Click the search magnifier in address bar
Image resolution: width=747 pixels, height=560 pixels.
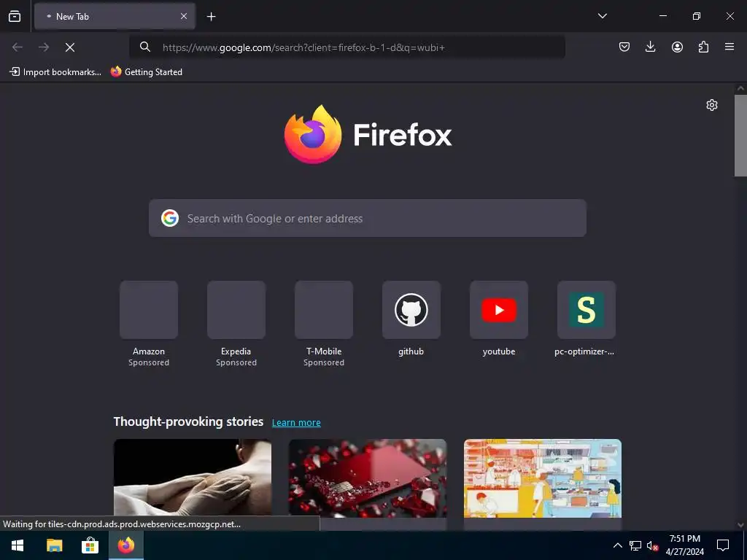coord(145,47)
